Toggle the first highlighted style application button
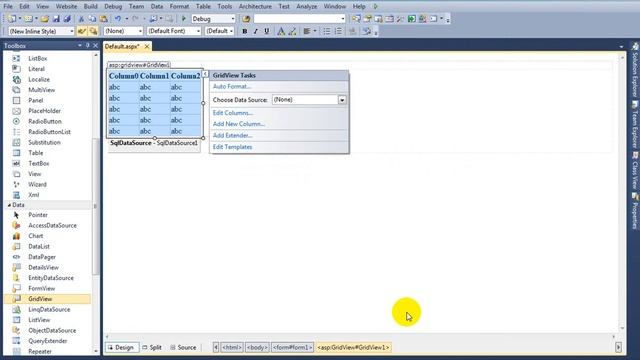 (82, 31)
